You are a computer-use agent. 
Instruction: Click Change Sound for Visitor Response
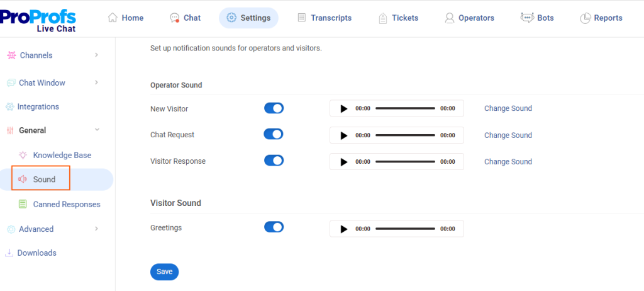508,162
